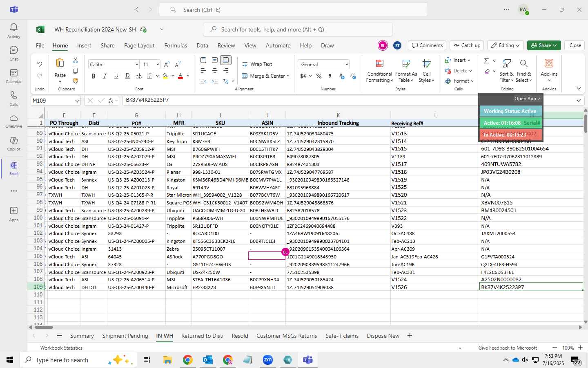Click the red font color swatch
Screen dimensions: 588x368
click(x=180, y=76)
